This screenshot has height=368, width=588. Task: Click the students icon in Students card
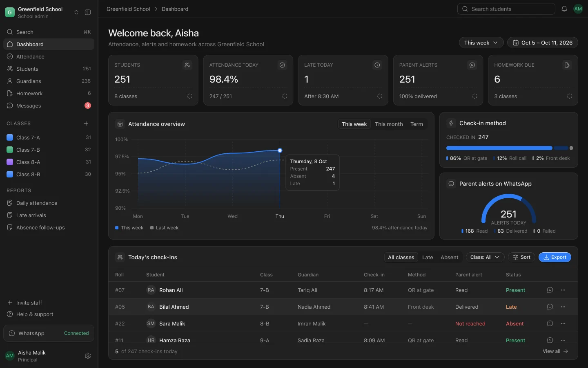[x=187, y=65]
